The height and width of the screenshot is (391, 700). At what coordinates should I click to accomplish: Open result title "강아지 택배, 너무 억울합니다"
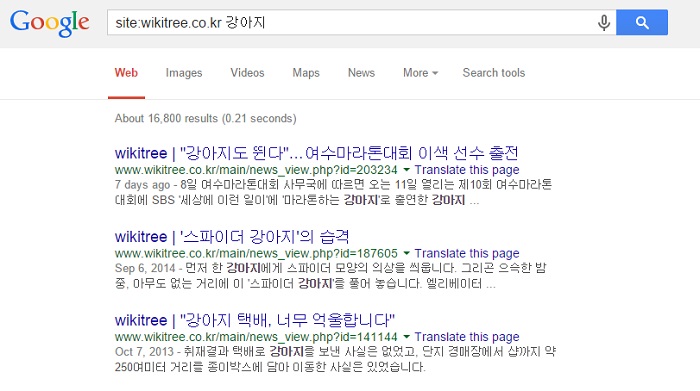(255, 320)
